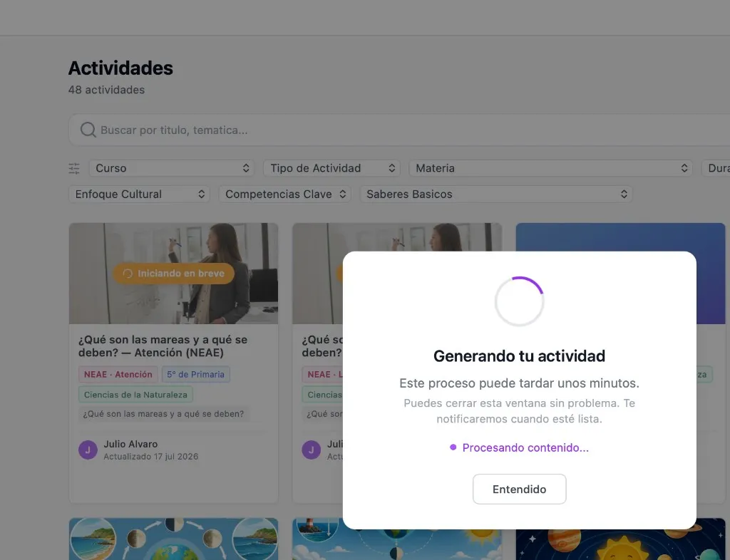Open the Saberes Basicos dropdown

(x=496, y=194)
